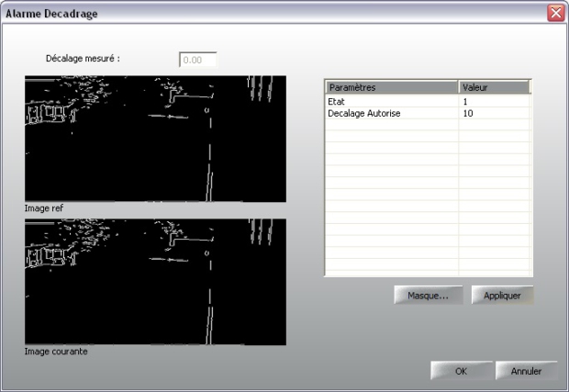This screenshot has width=569, height=392.
Task: Click the Valeur column header
Action: click(x=495, y=87)
